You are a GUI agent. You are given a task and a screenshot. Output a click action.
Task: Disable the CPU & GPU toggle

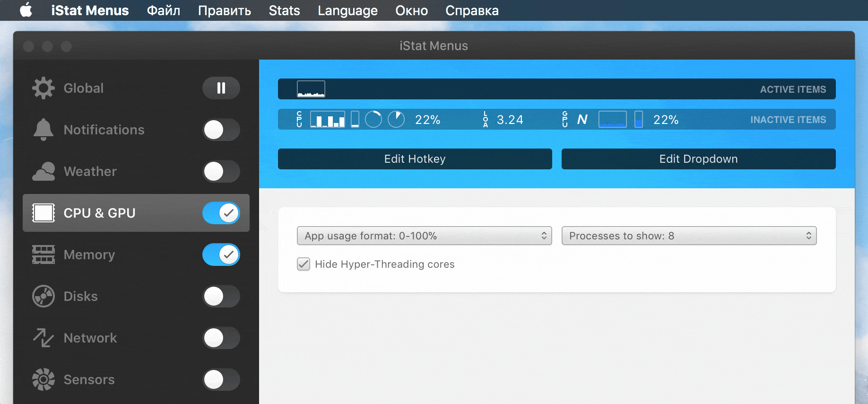[221, 213]
